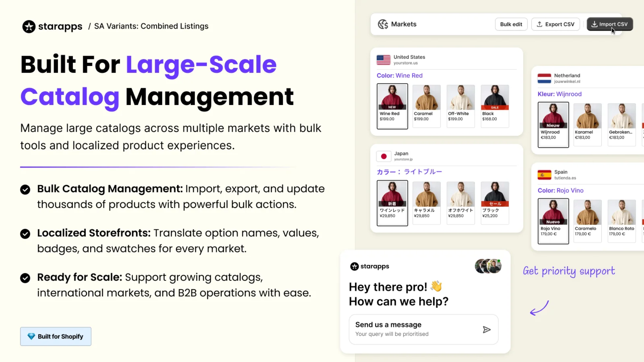This screenshot has width=644, height=362.
Task: Click the waving hand emoji
Action: click(x=436, y=286)
